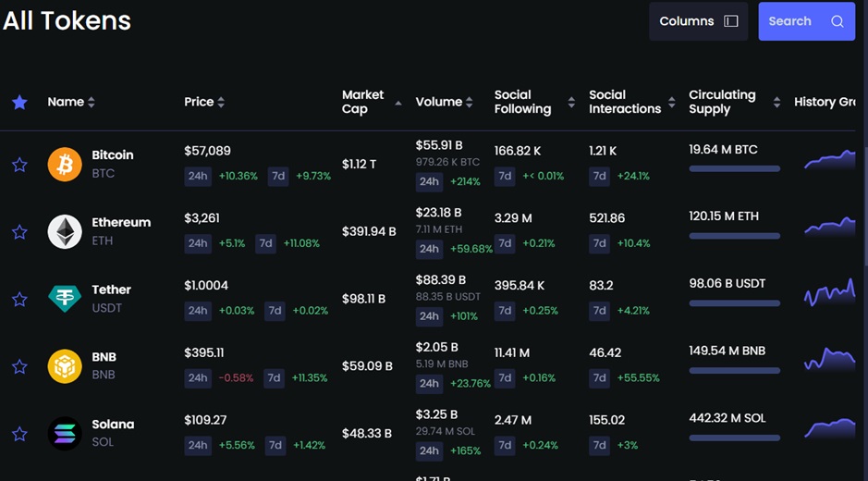Toggle favorite star for Ethereum
This screenshot has width=868, height=481.
click(x=19, y=232)
